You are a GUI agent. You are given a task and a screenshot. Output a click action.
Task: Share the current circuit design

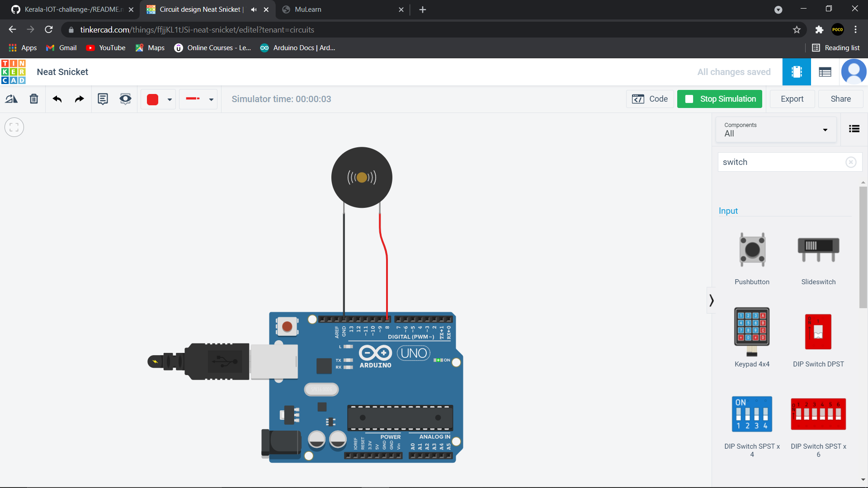(840, 99)
